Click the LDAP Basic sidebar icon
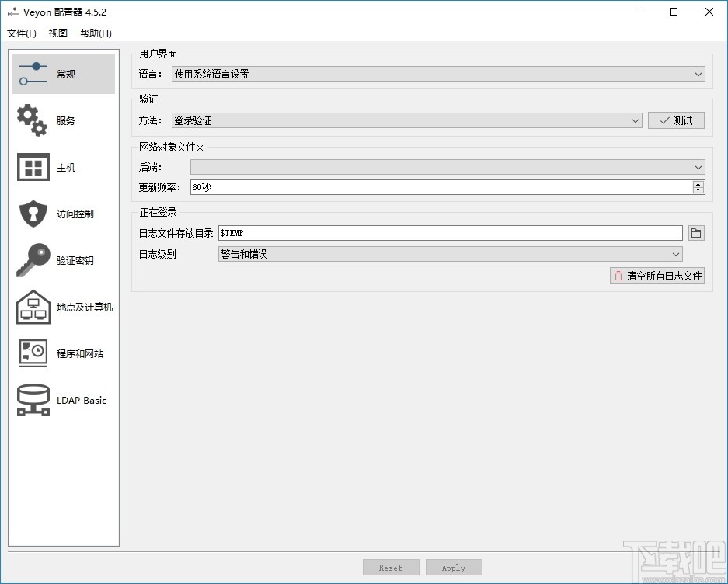This screenshot has width=728, height=584. pos(62,400)
